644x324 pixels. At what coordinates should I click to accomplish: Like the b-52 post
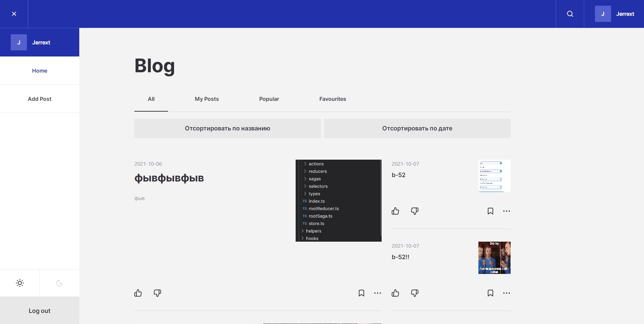(x=395, y=211)
